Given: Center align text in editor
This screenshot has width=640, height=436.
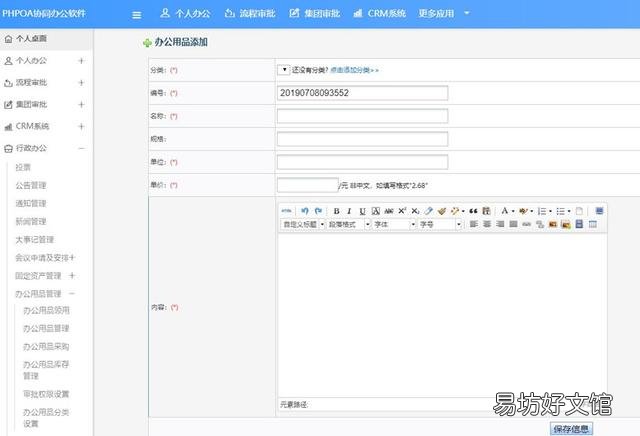Looking at the screenshot, I should [x=487, y=224].
